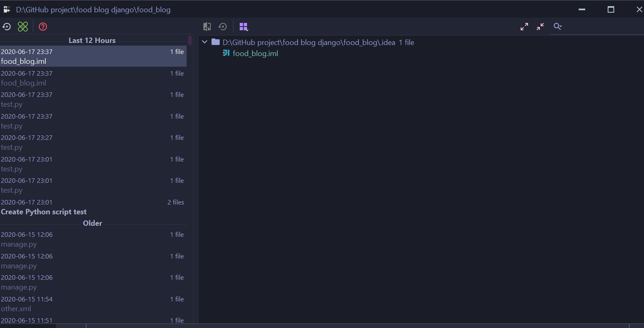The width and height of the screenshot is (644, 328).
Task: Close the Local History window
Action: pyautogui.click(x=639, y=9)
